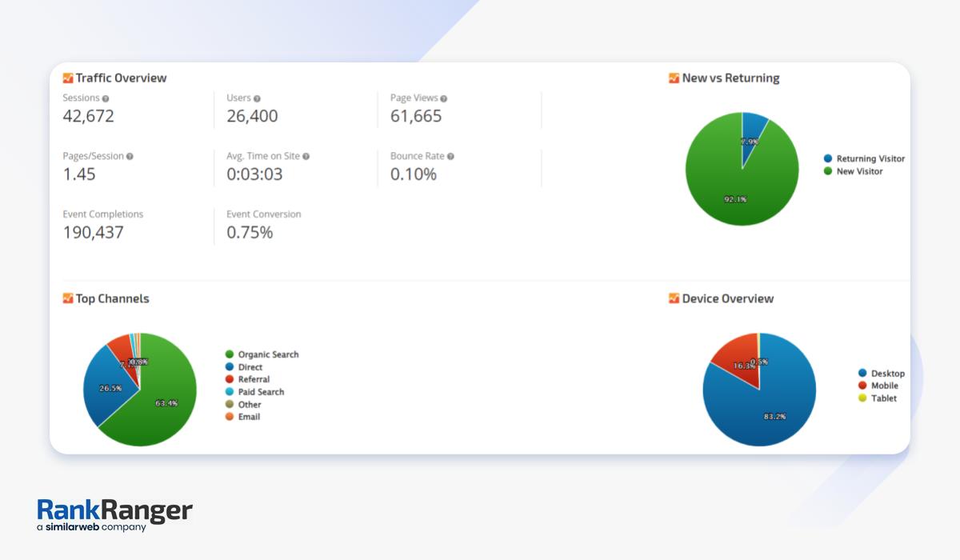Click the Device Overview analytics icon
Screen dimensions: 960x560
(674, 298)
